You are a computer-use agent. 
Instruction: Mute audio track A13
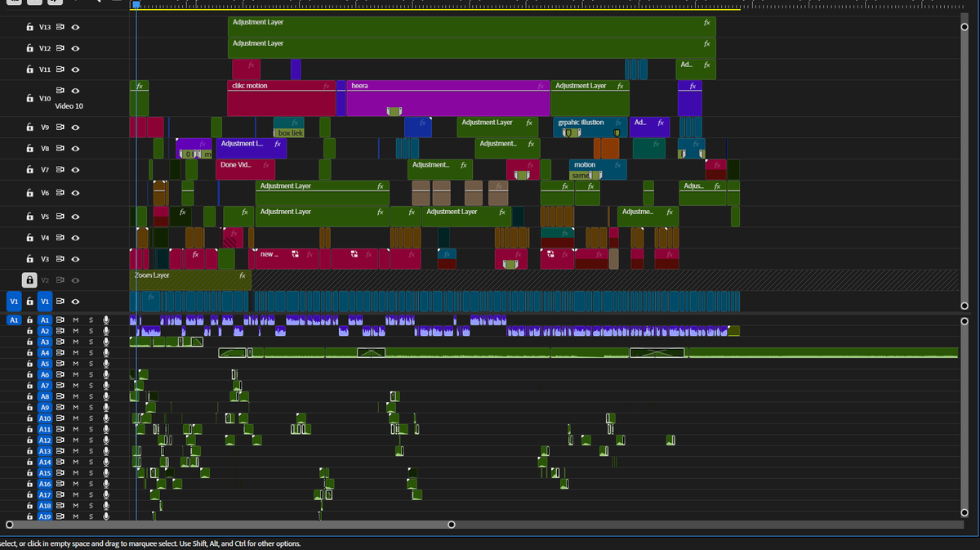point(75,451)
